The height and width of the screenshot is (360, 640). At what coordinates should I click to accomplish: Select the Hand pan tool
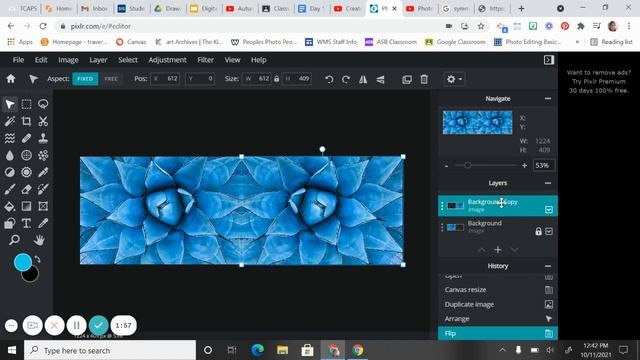[39, 240]
